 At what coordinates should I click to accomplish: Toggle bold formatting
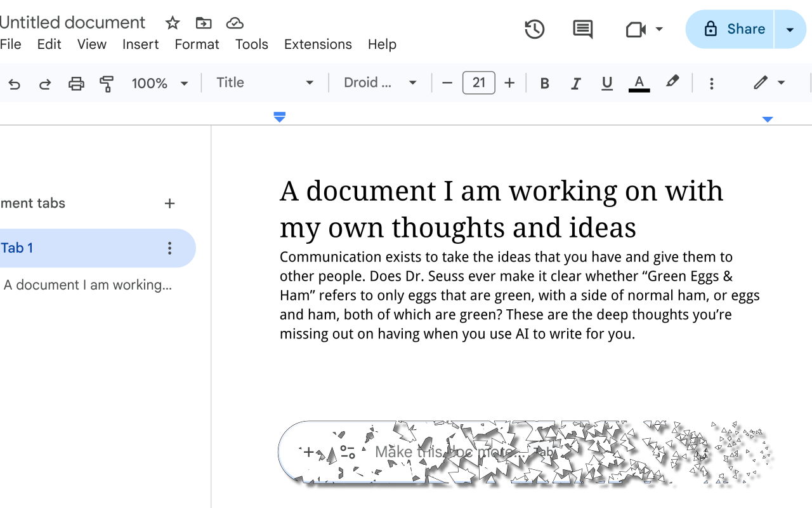coord(544,83)
